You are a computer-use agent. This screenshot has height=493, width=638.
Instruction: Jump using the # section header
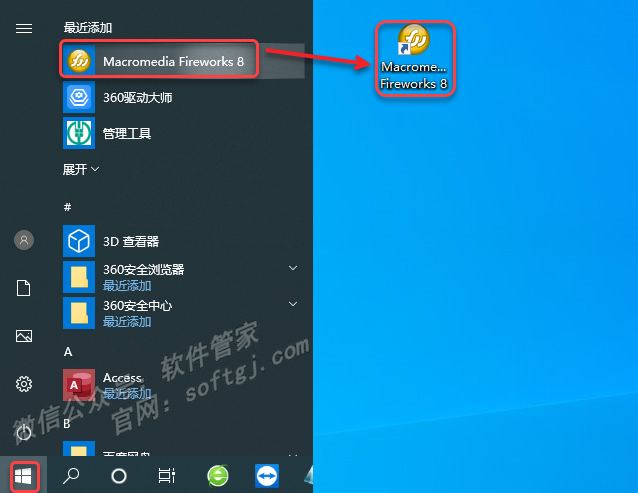(68, 207)
